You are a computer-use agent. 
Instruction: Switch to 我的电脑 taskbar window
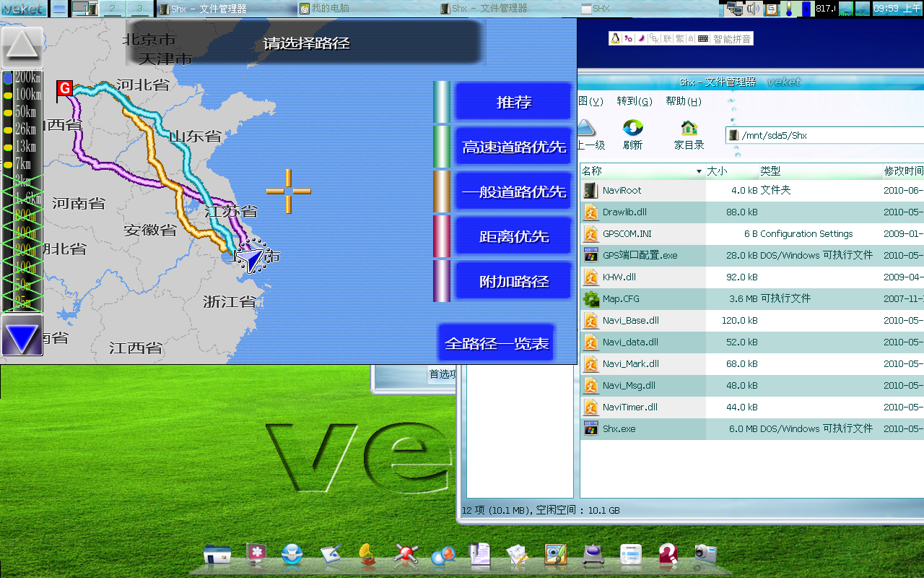click(368, 9)
